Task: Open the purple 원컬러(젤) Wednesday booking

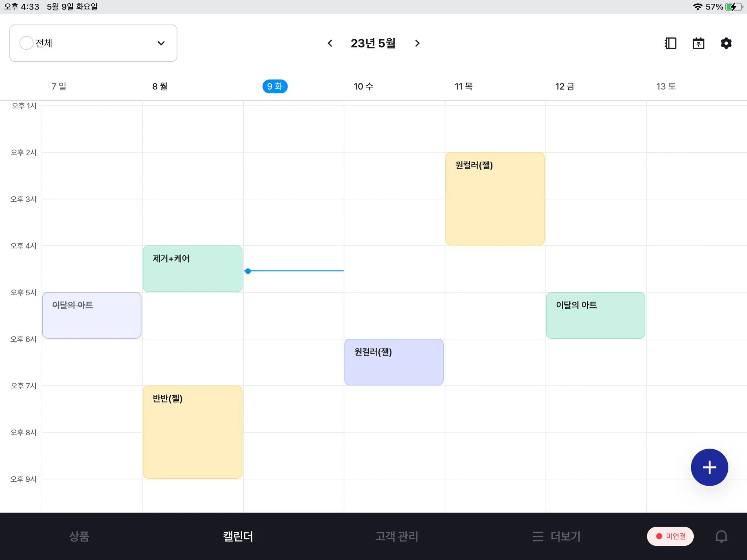Action: pyautogui.click(x=394, y=362)
